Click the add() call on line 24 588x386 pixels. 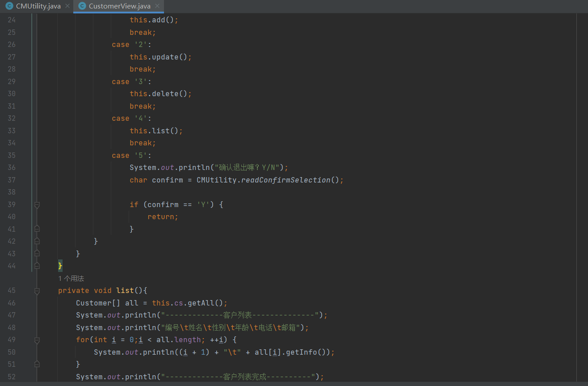coord(163,20)
